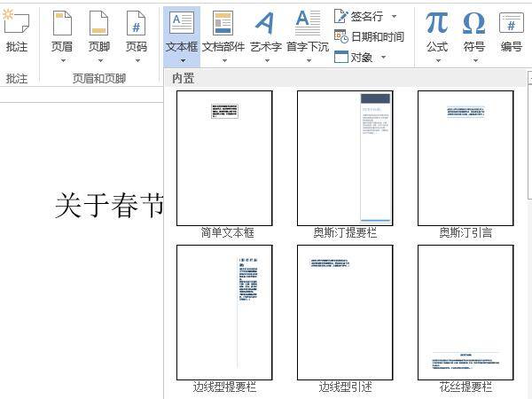The width and height of the screenshot is (532, 399).
Task: Expand the 页眉 dropdown arrow
Action: 63,60
